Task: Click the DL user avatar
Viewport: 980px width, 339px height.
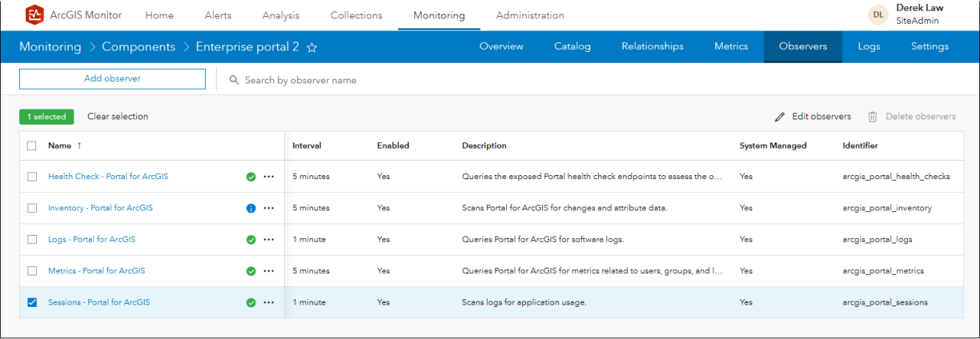Action: 878,15
